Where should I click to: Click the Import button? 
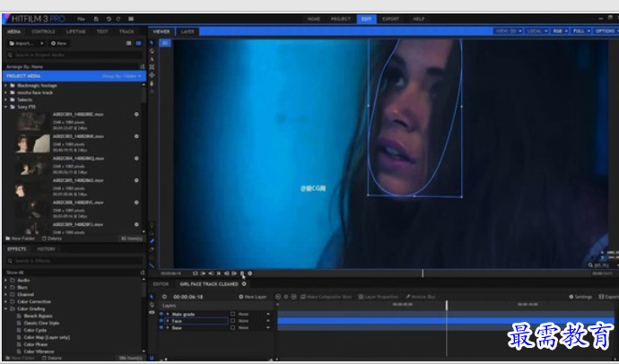26,43
